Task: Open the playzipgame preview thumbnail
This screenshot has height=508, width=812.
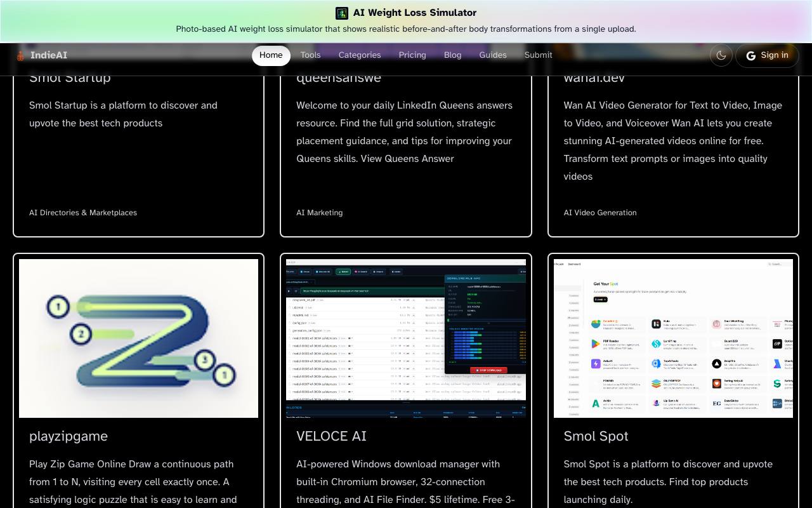Action: [x=138, y=338]
